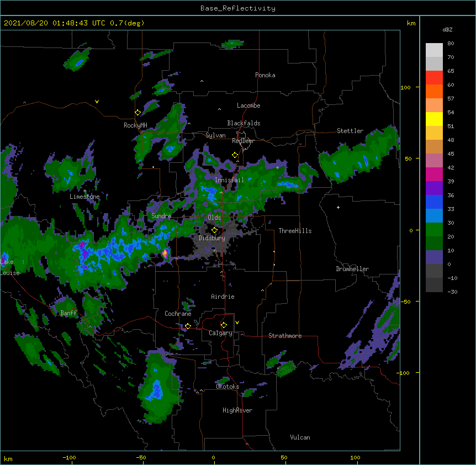Click the -100 tick on vertical axis
This screenshot has height=465, width=476.
coord(404,373)
